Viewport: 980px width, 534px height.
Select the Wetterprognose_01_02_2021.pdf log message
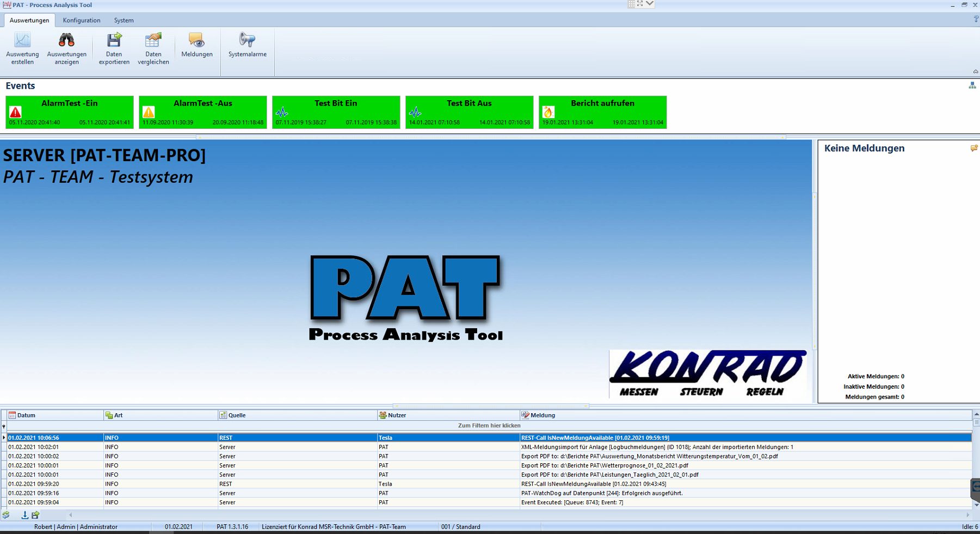605,465
